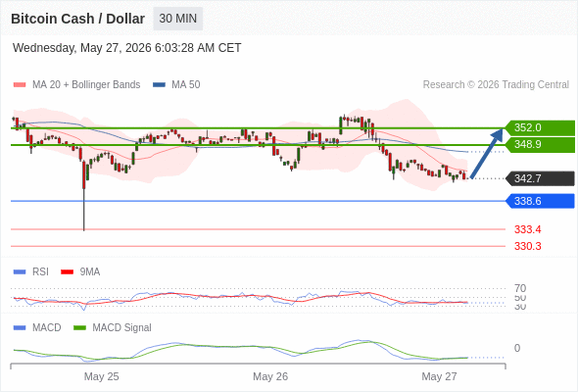Screen dimensions: 578x392
Task: Click the May 26 date marker
Action: tap(270, 376)
